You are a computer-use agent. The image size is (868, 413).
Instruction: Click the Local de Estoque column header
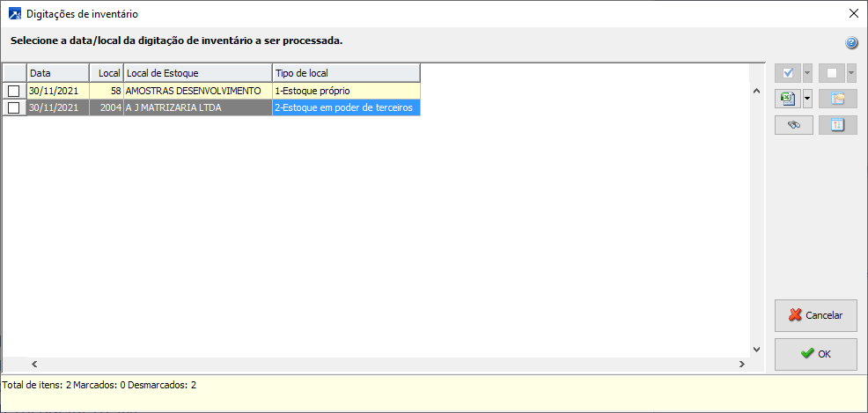pos(198,73)
